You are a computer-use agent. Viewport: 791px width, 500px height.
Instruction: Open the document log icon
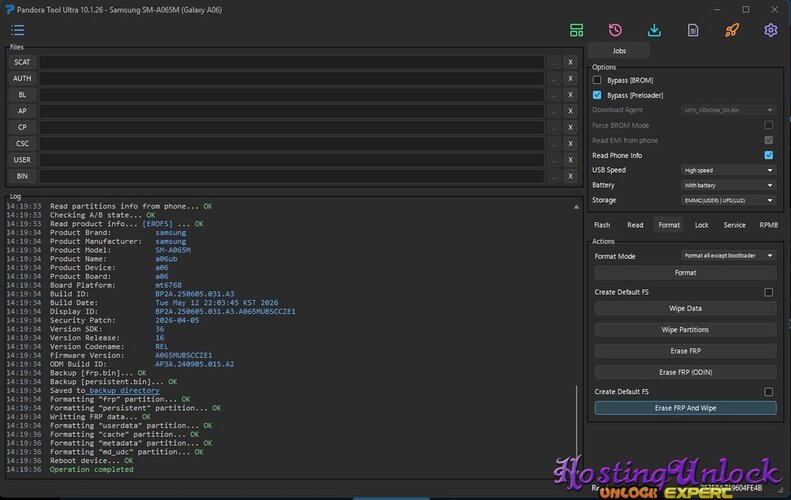tap(693, 30)
